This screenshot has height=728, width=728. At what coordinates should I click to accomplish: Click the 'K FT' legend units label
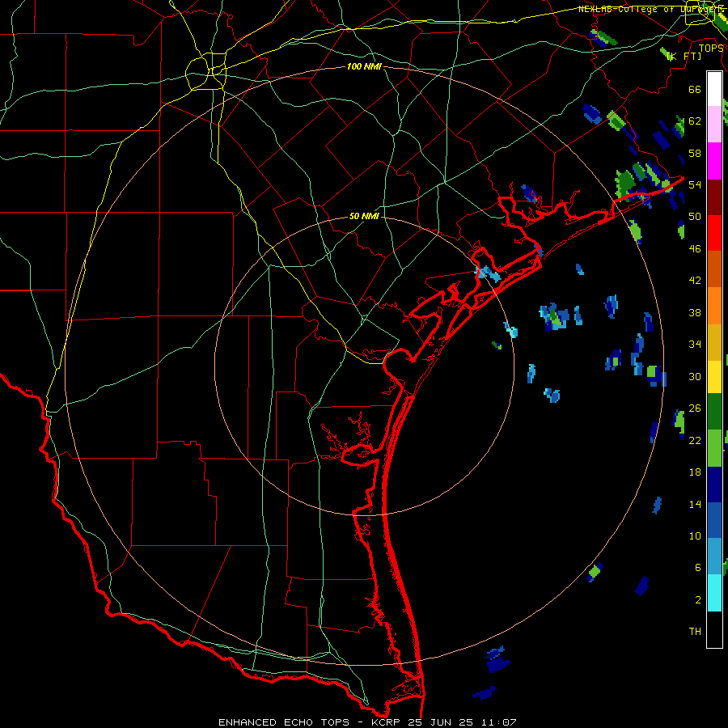tap(684, 57)
